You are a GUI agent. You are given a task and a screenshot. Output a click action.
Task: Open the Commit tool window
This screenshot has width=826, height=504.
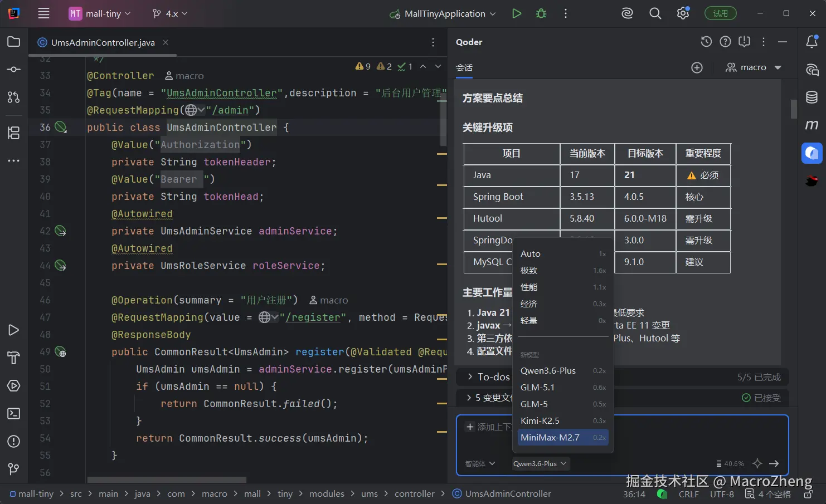(x=14, y=70)
